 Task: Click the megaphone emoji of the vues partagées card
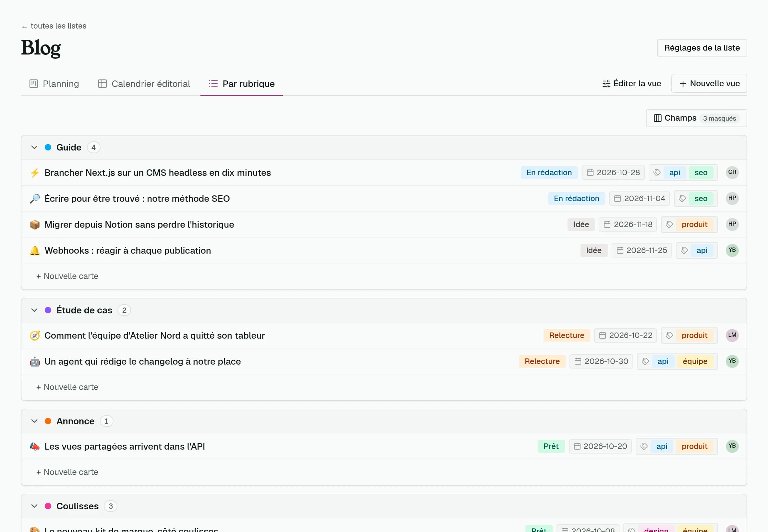[35, 447]
